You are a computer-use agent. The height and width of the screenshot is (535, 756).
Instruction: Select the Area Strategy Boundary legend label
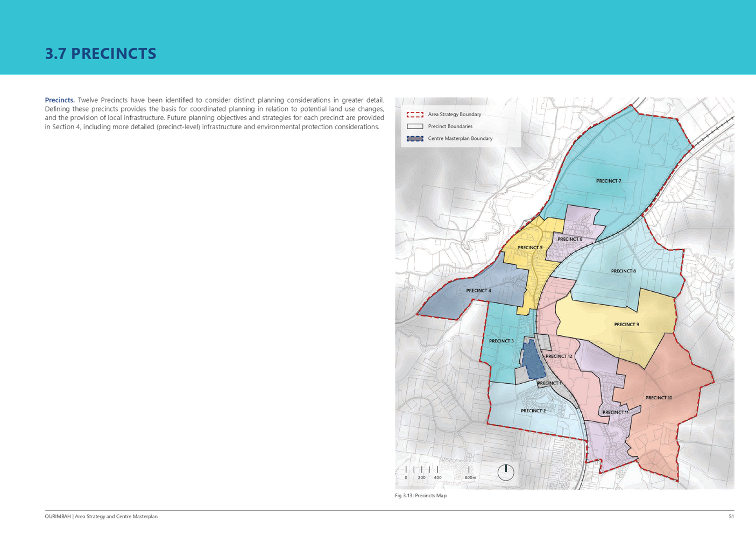pyautogui.click(x=455, y=114)
